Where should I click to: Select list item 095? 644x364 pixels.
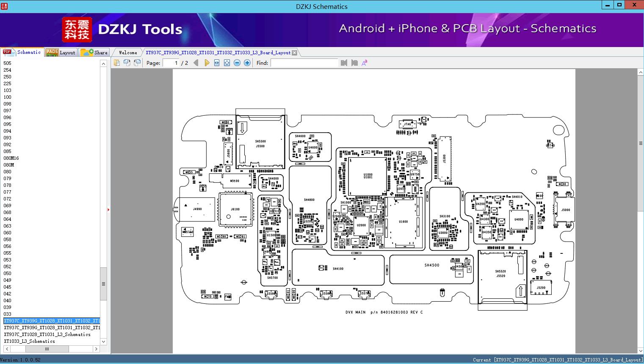8,124
